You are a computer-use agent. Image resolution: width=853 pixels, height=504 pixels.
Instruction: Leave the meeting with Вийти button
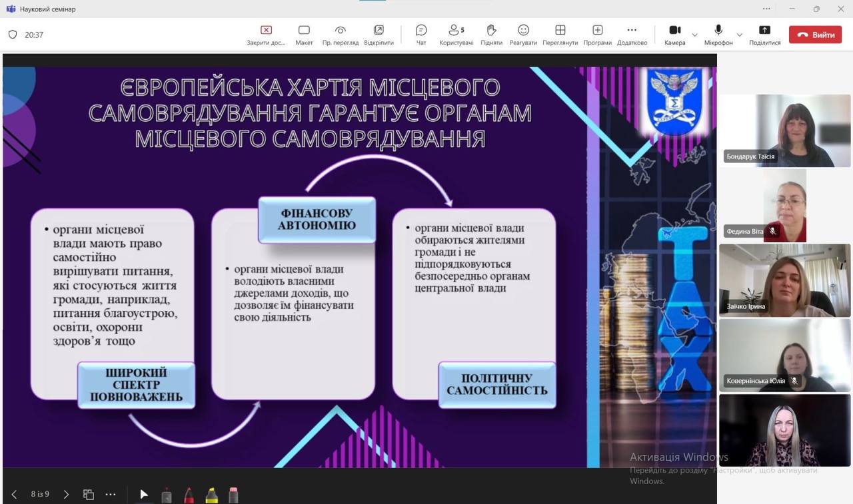click(815, 35)
